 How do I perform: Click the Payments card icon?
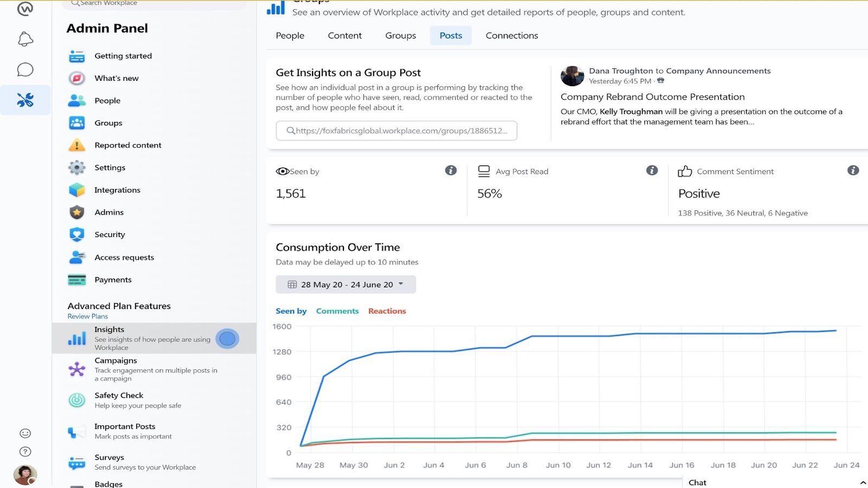(x=77, y=280)
